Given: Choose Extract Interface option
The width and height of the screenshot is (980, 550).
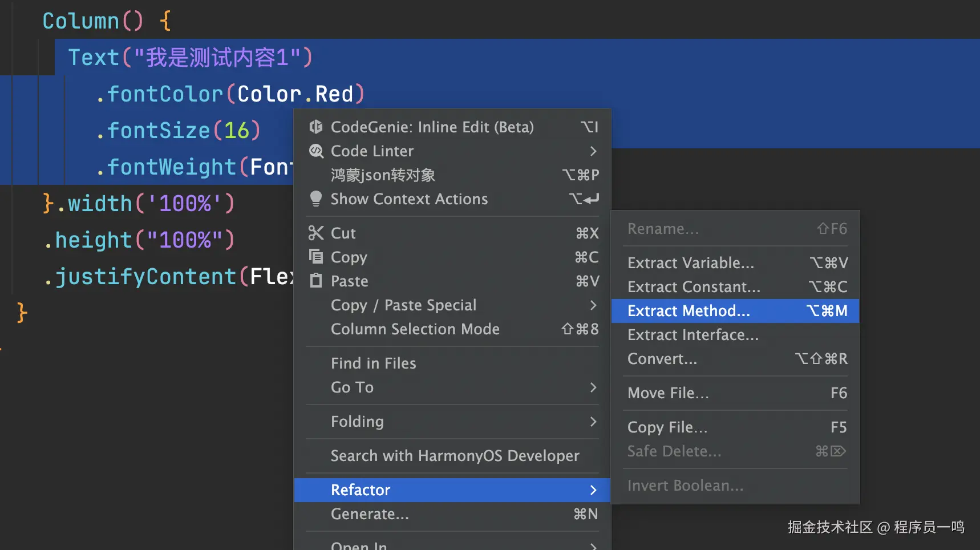Looking at the screenshot, I should coord(693,335).
